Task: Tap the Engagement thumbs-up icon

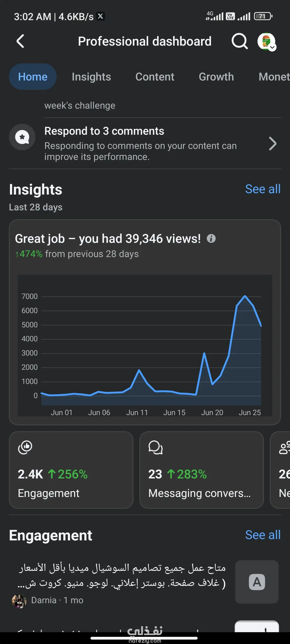Action: pos(25,447)
